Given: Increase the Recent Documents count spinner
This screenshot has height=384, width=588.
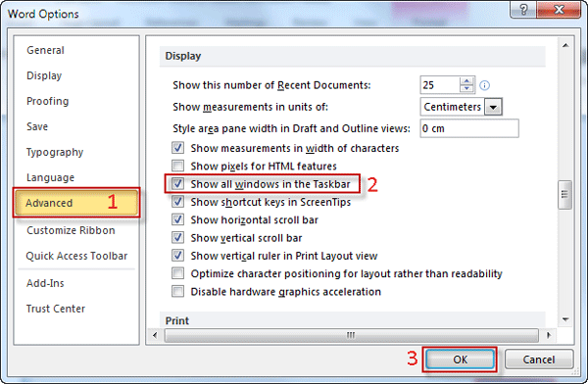Looking at the screenshot, I should coord(466,81).
